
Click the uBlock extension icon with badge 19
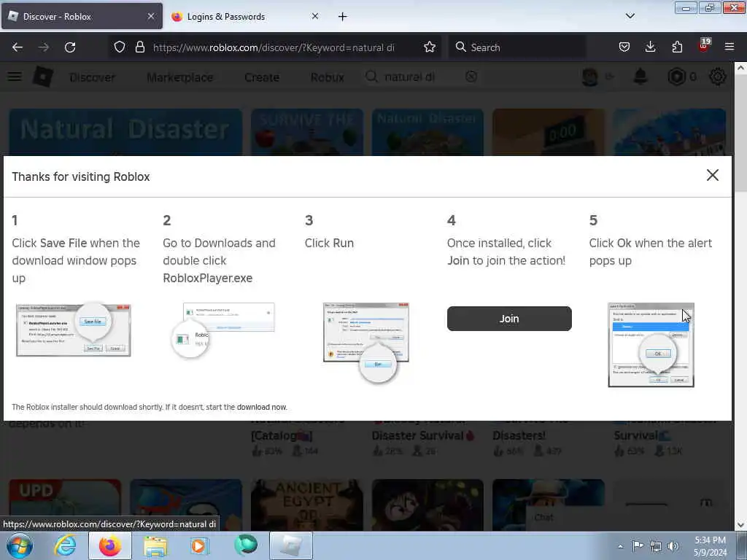pos(704,46)
